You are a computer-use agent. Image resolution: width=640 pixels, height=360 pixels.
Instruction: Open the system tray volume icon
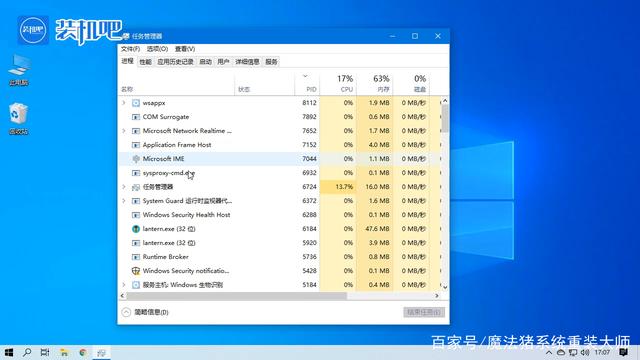585,352
